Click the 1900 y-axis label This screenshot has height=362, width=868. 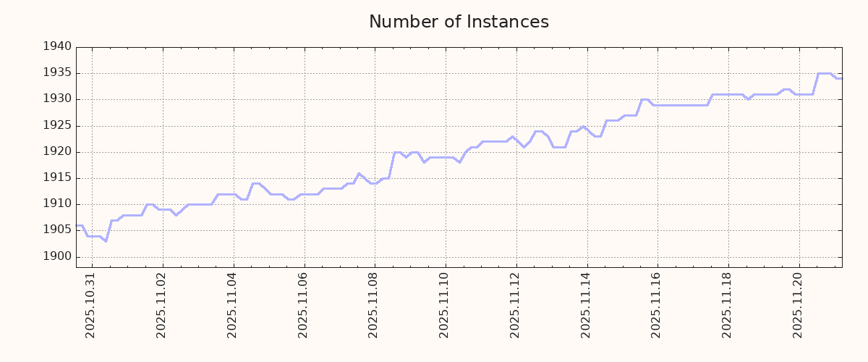click(57, 257)
